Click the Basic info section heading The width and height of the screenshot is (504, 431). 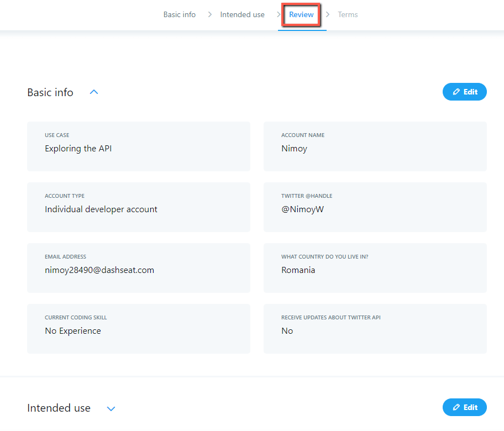[50, 92]
